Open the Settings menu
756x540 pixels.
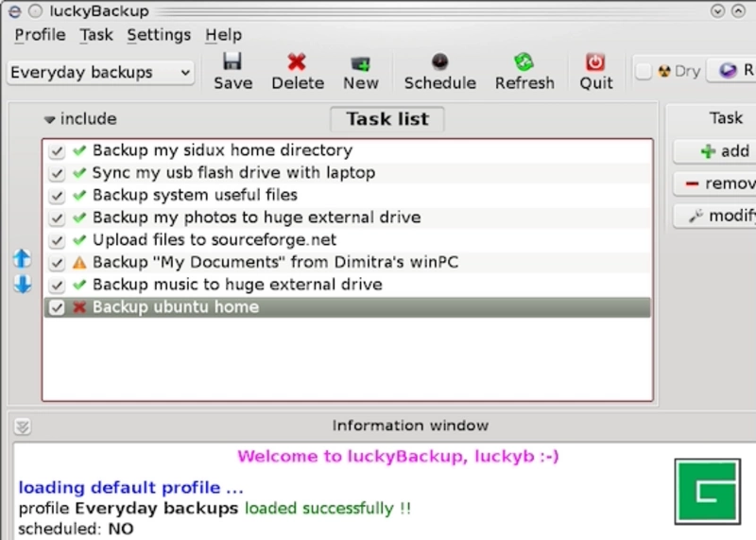click(159, 35)
